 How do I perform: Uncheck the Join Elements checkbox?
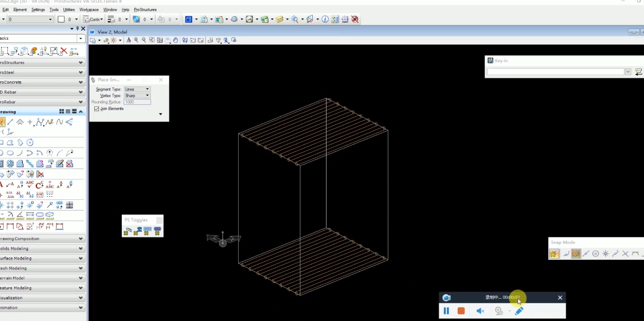point(97,108)
